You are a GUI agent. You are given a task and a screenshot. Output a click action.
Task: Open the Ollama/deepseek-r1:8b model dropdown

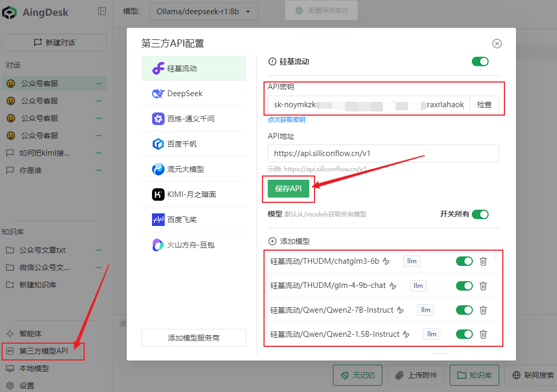[204, 12]
